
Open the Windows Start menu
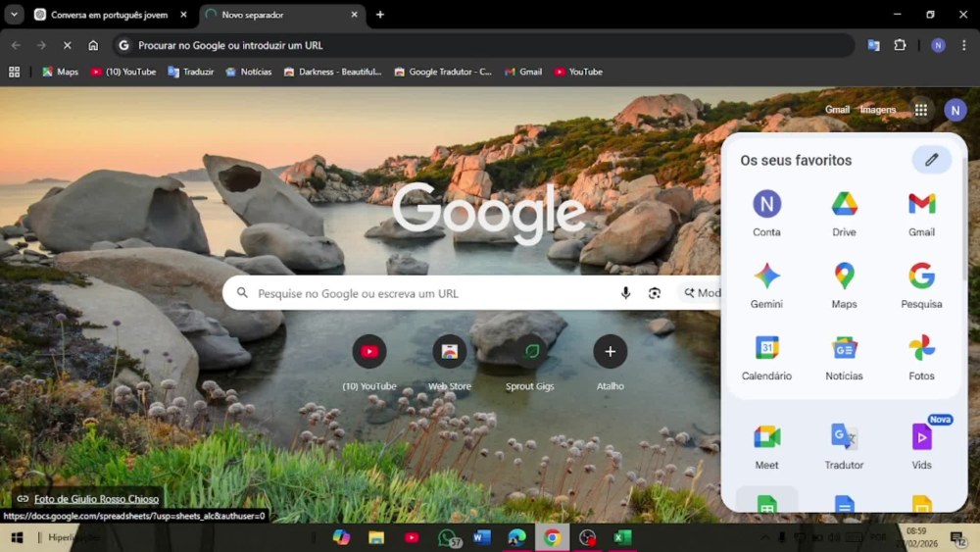(x=17, y=537)
